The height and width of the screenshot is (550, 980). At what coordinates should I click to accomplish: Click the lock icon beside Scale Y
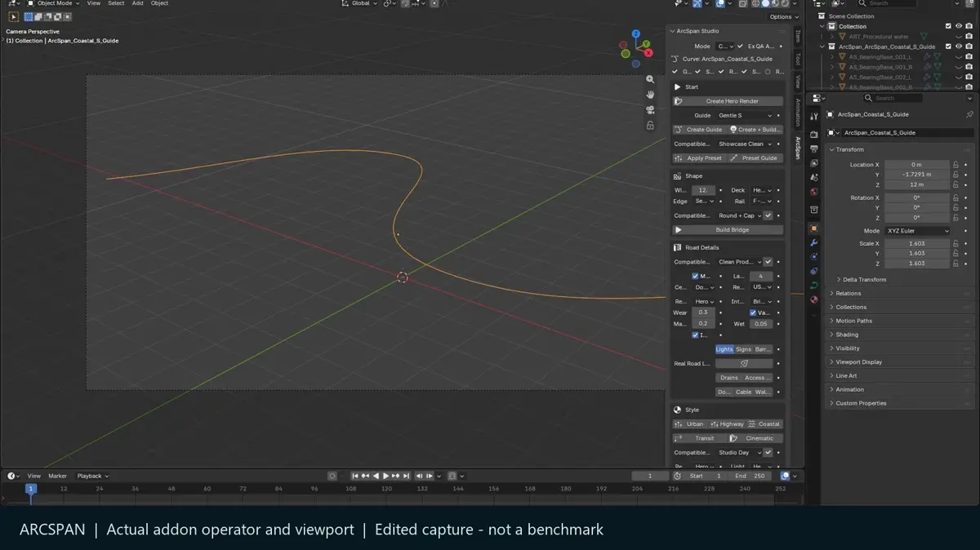click(955, 254)
